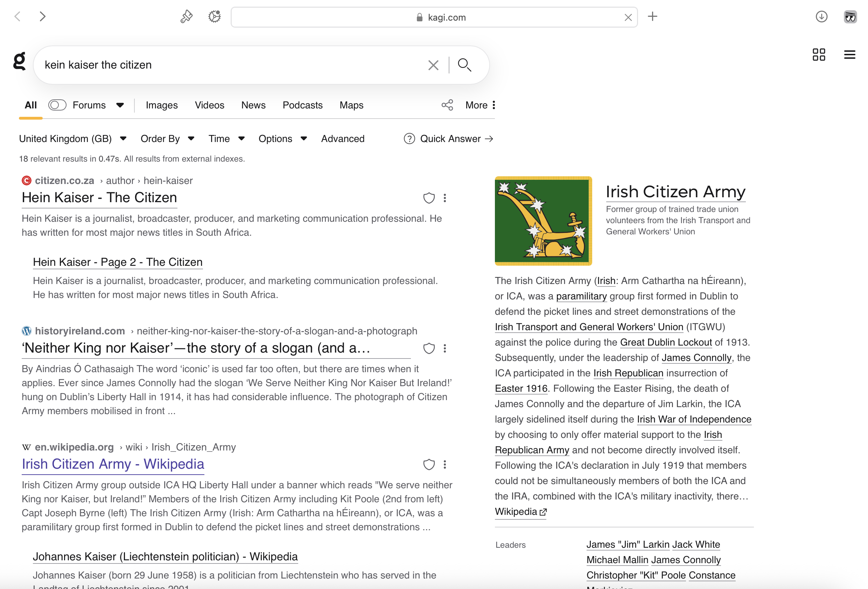Show browser downloads
The image size is (868, 589).
tap(821, 17)
